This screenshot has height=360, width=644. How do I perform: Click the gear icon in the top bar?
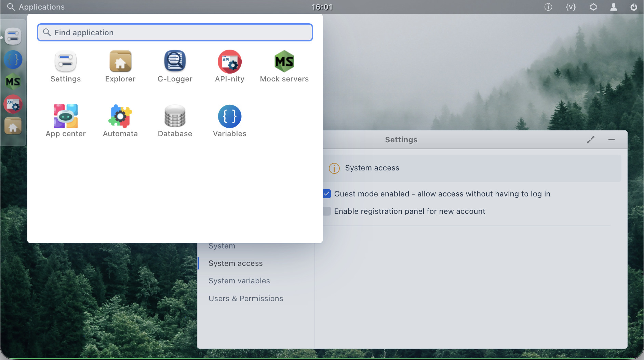click(x=593, y=7)
